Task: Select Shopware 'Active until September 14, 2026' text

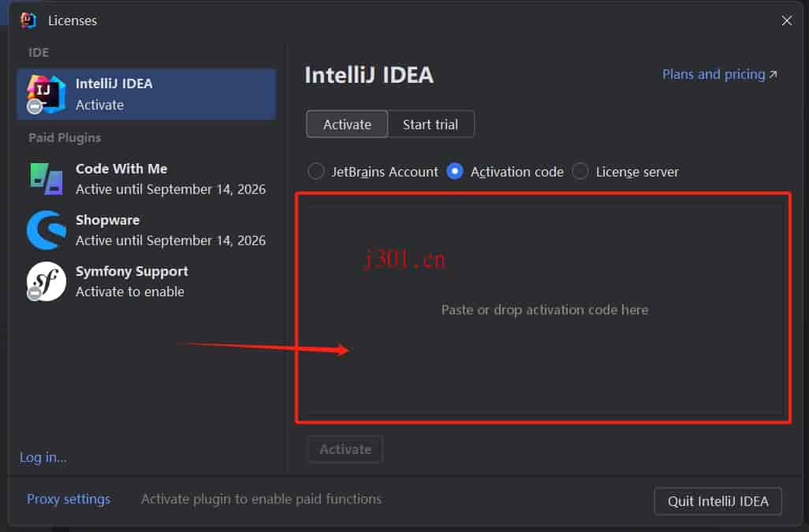Action: pyautogui.click(x=171, y=240)
